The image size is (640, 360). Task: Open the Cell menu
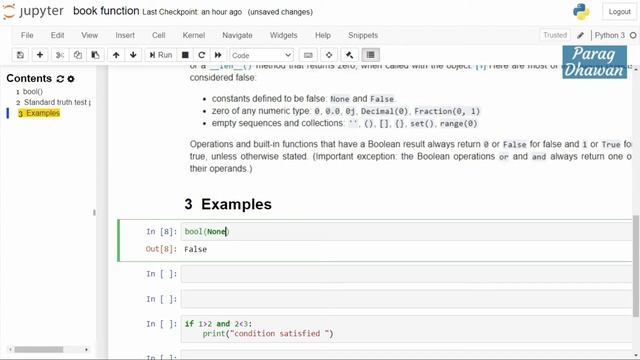158,36
